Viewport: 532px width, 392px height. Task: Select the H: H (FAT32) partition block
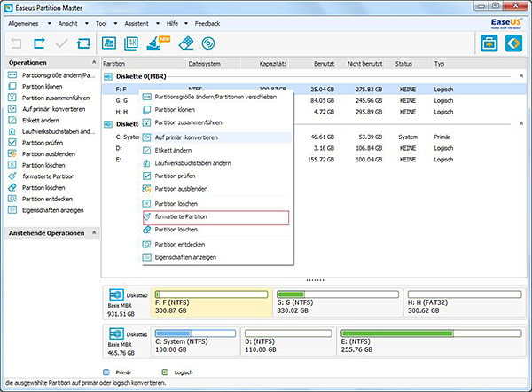click(x=465, y=302)
